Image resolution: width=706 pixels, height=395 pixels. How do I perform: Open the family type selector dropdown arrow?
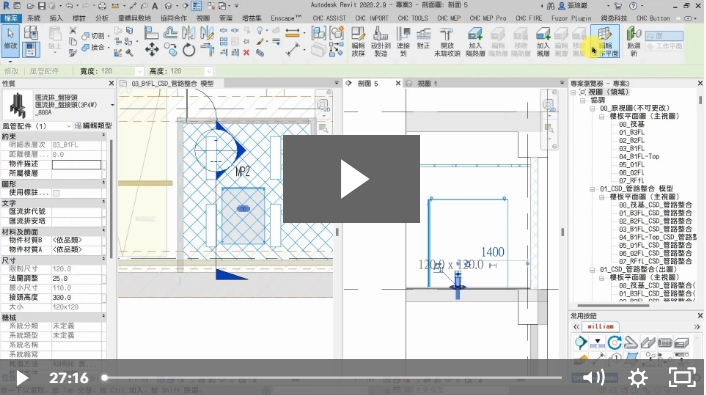click(112, 105)
